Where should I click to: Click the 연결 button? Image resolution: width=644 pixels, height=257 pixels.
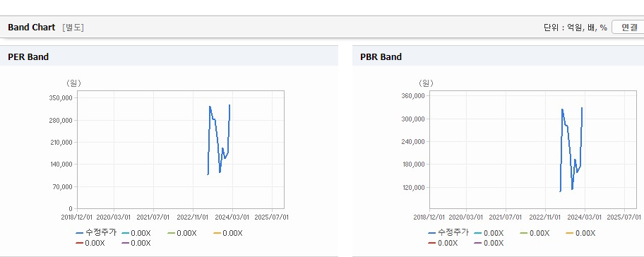coord(628,28)
